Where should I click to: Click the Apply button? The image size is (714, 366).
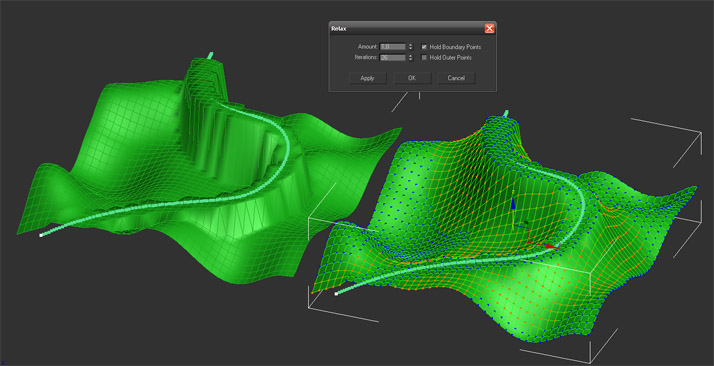click(x=367, y=78)
